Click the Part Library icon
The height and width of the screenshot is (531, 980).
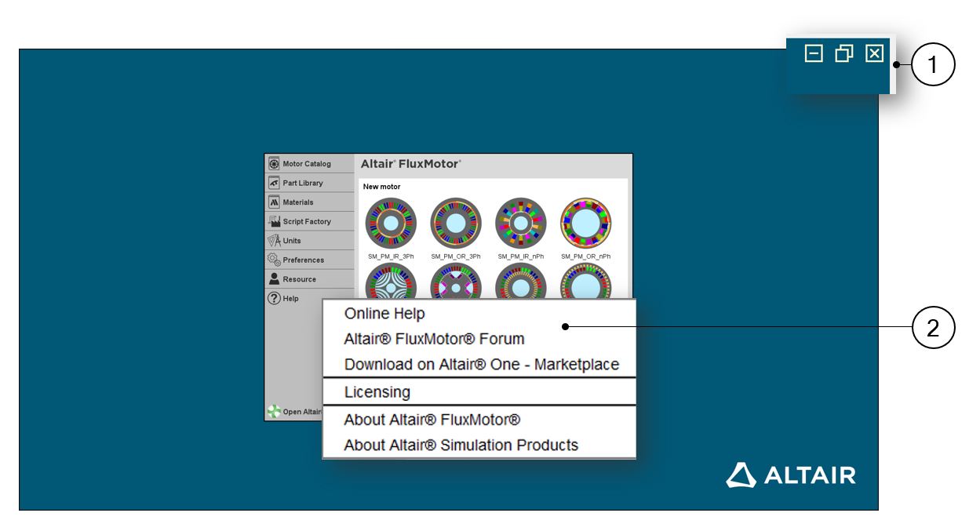click(274, 183)
